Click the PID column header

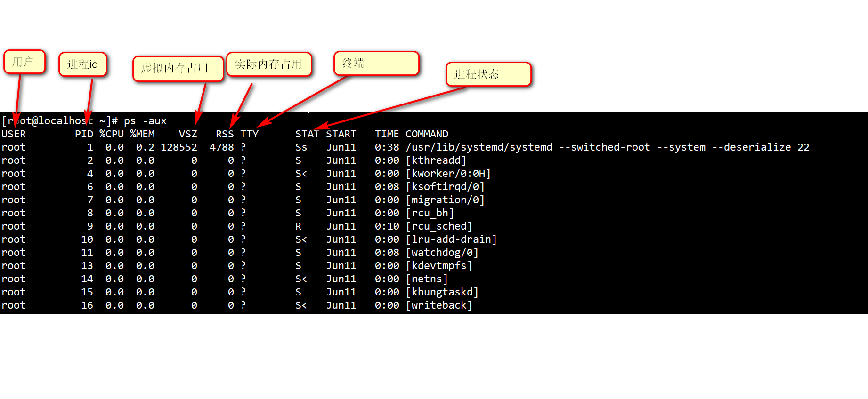(x=84, y=134)
